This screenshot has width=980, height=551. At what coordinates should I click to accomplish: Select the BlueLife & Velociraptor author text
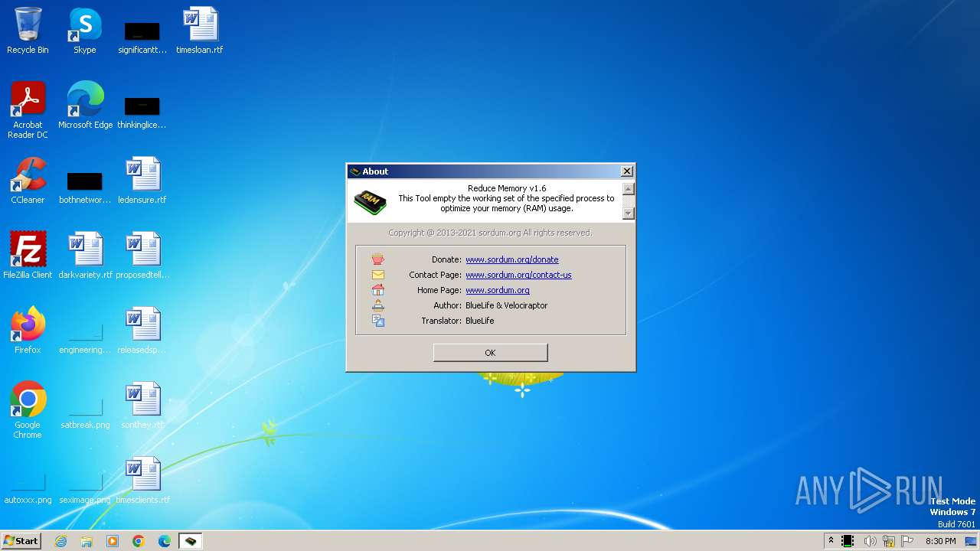(x=506, y=305)
